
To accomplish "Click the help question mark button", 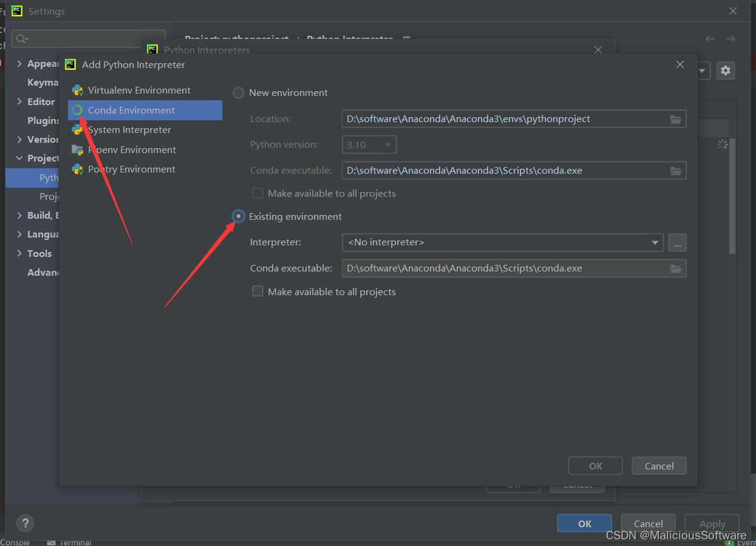I will coord(25,523).
